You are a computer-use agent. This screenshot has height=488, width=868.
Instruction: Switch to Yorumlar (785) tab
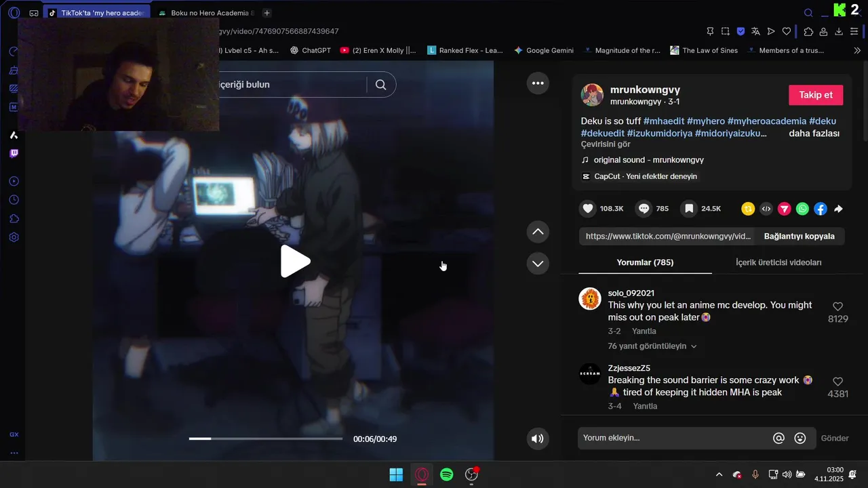645,262
